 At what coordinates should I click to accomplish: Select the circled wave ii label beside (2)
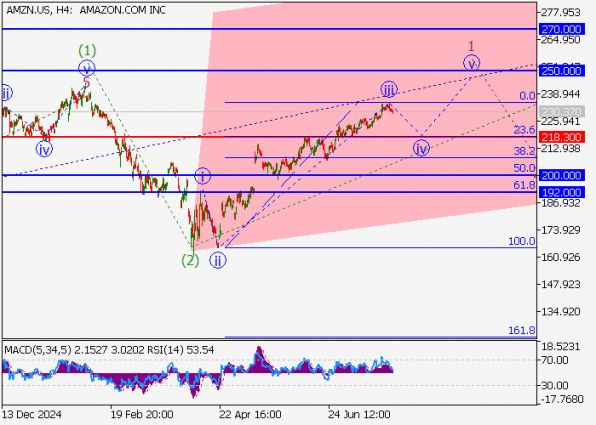tap(217, 261)
